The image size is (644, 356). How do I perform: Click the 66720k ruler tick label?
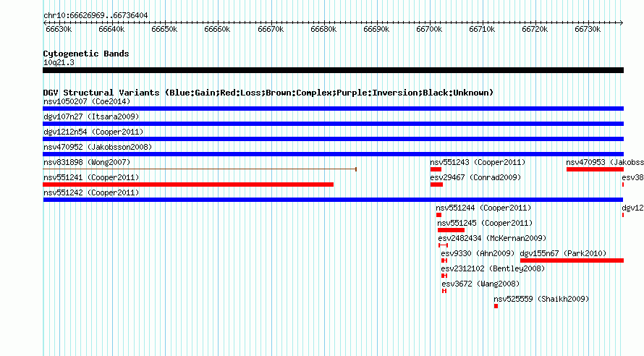coord(535,29)
